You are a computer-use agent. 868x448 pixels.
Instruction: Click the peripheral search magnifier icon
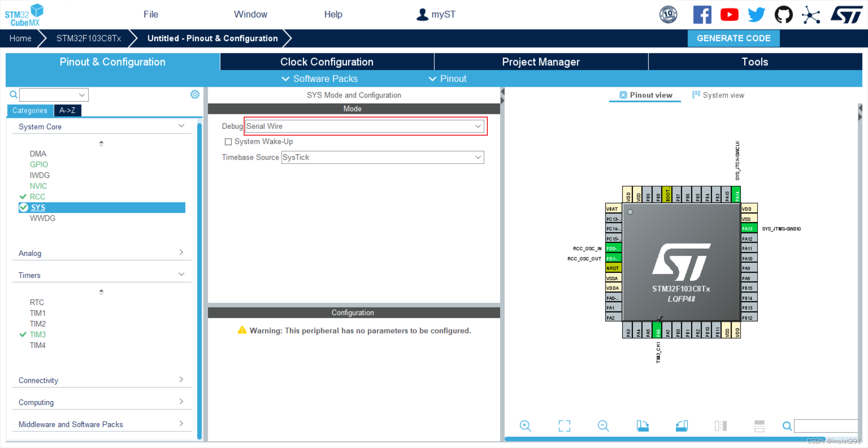pos(14,94)
